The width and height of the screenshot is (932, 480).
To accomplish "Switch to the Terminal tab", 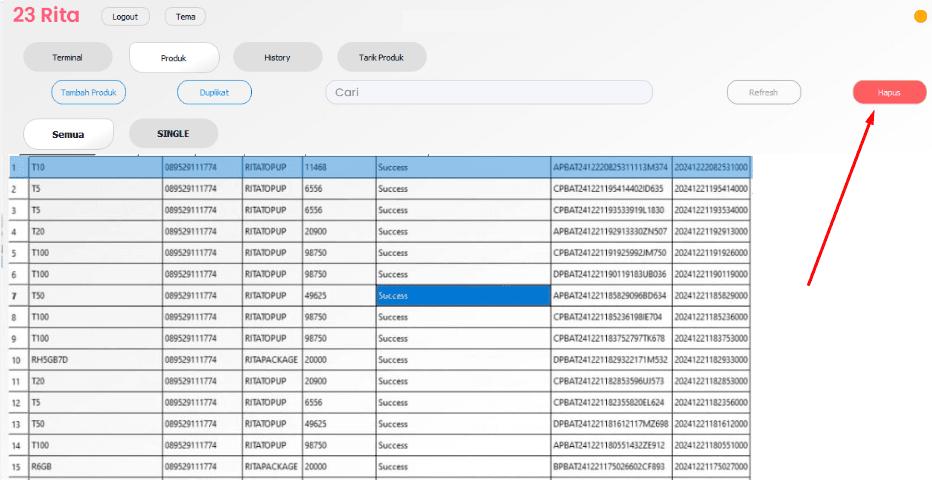I will [67, 57].
